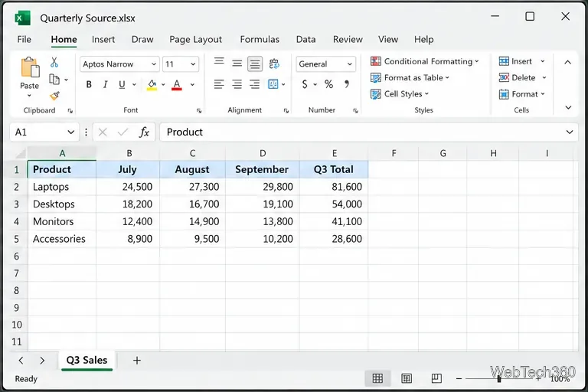Switch to the Draw tab
This screenshot has width=588, height=392.
(142, 39)
